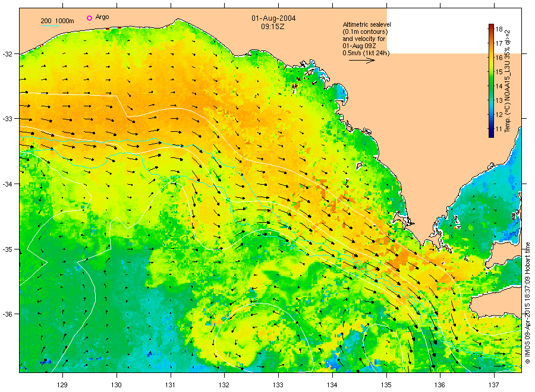Click the '13' value on color scale
This screenshot has height=392, width=535.
(x=499, y=100)
